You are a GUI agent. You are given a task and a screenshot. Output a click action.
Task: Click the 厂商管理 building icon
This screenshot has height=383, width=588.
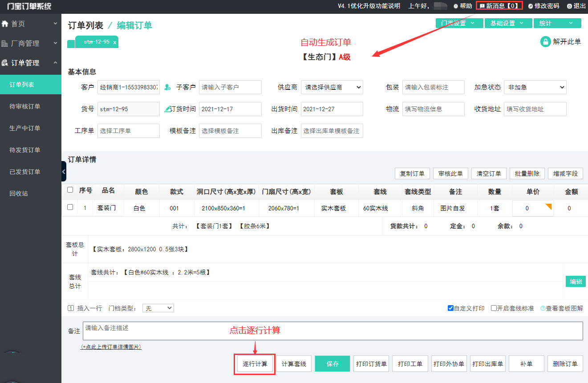pyautogui.click(x=5, y=43)
